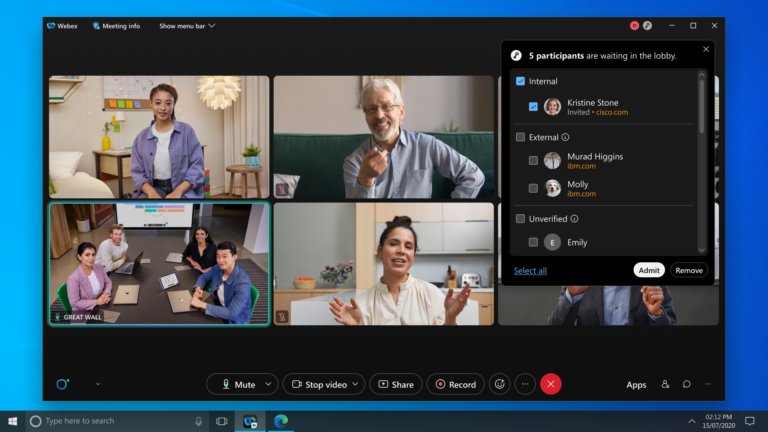Expand the Show menu bar dropdown
The height and width of the screenshot is (432, 768).
click(187, 26)
